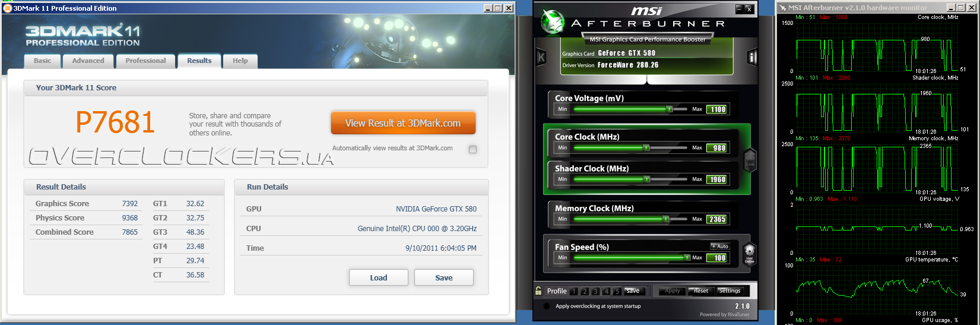980x325 pixels.
Task: Adjust the Core Voltage slider handle
Action: [669, 109]
